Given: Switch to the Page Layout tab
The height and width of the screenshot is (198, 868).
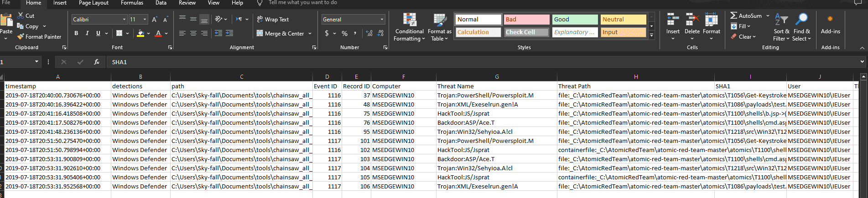Looking at the screenshot, I should (94, 3).
